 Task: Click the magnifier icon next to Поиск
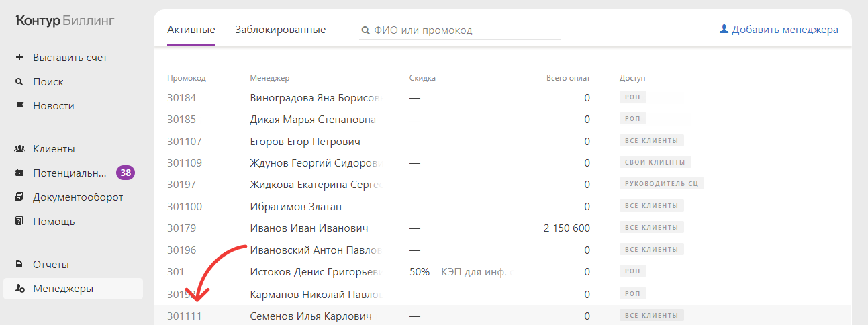[19, 82]
